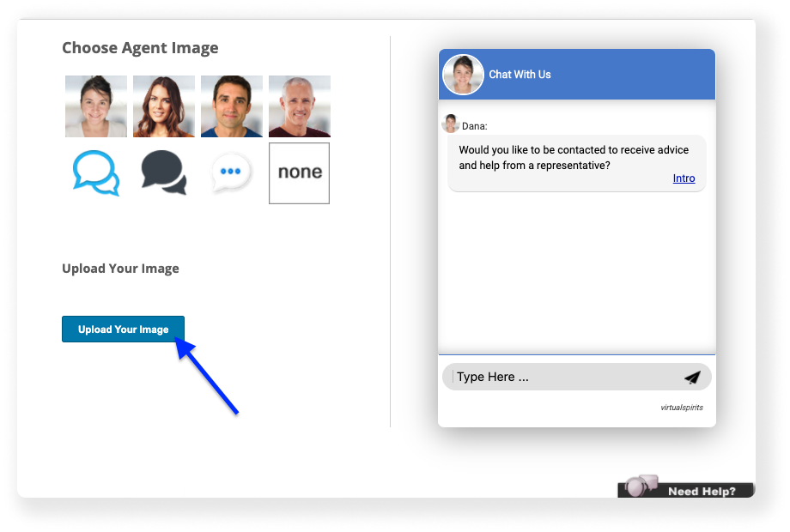Select the dark gray chat bubbles icon

(x=164, y=172)
